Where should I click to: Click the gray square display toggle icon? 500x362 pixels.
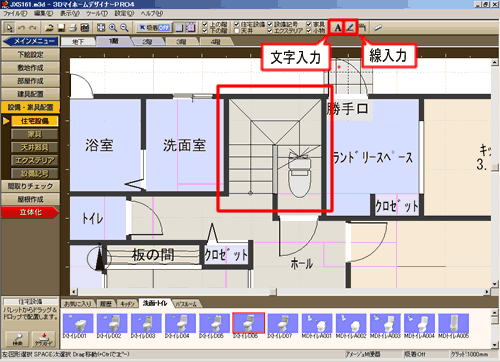(179, 28)
